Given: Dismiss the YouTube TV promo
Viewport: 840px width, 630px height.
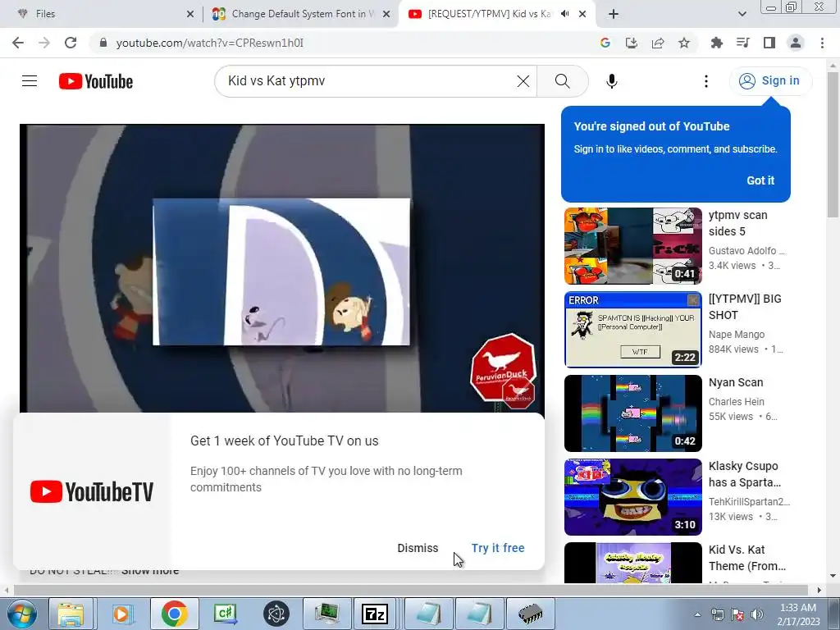Looking at the screenshot, I should click(x=418, y=548).
